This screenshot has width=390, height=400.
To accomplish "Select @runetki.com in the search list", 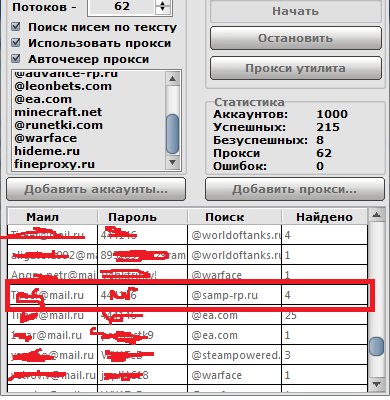I will pyautogui.click(x=58, y=125).
